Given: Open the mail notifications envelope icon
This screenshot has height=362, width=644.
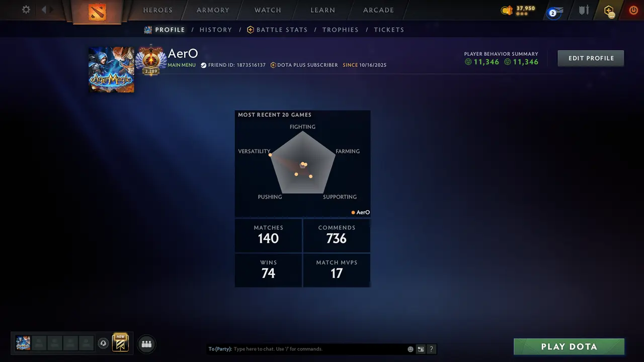Looking at the screenshot, I should click(x=555, y=11).
